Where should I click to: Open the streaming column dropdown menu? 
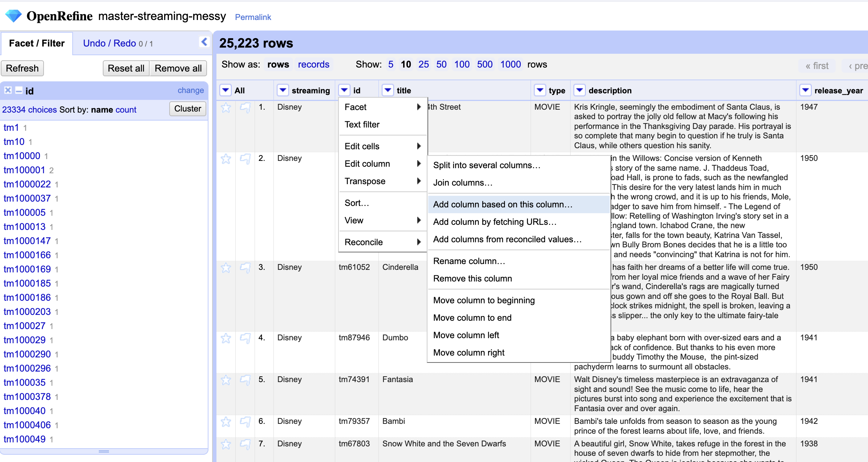[283, 90]
